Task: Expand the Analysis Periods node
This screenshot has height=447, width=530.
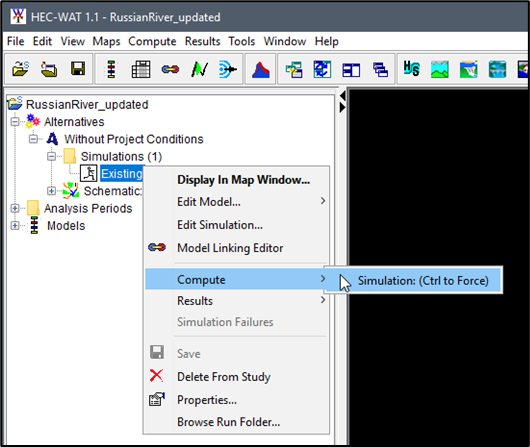Action: 15,208
